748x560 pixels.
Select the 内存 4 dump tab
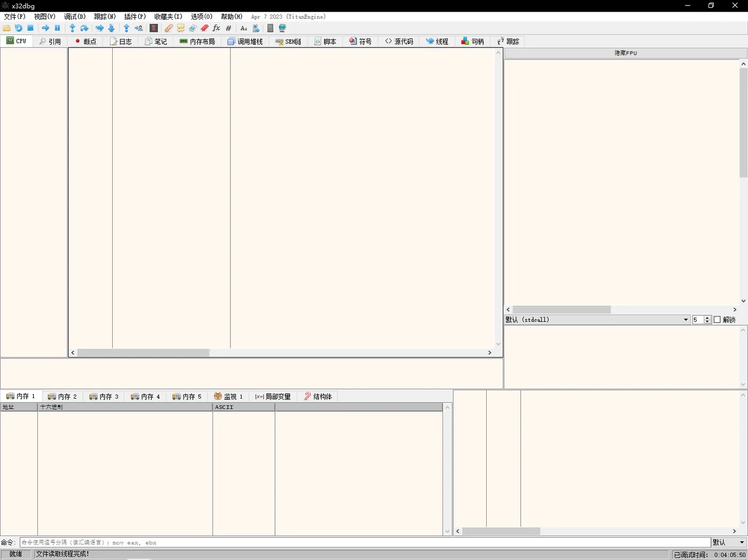[x=145, y=396]
